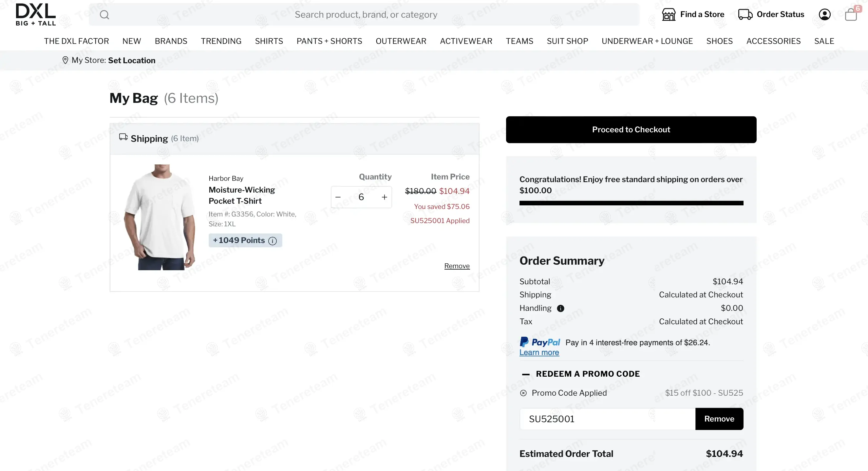
Task: Click the 1049 Points info icon
Action: 273,241
